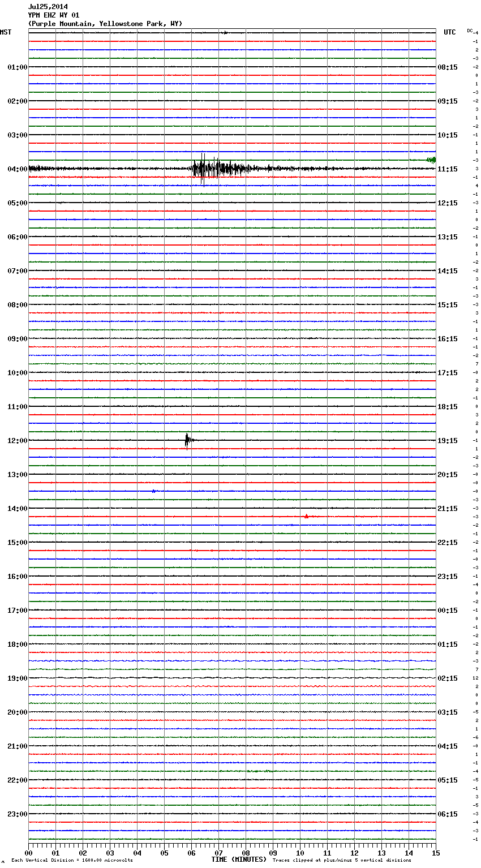The width and height of the screenshot is (481, 868).
Task: Click the 15:15 UTC time label
Action: 448,305
